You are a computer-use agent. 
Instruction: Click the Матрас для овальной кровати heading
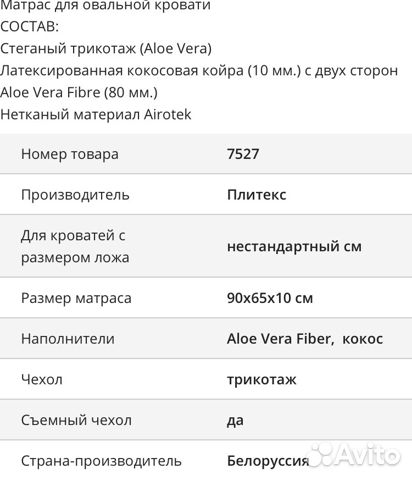[105, 6]
